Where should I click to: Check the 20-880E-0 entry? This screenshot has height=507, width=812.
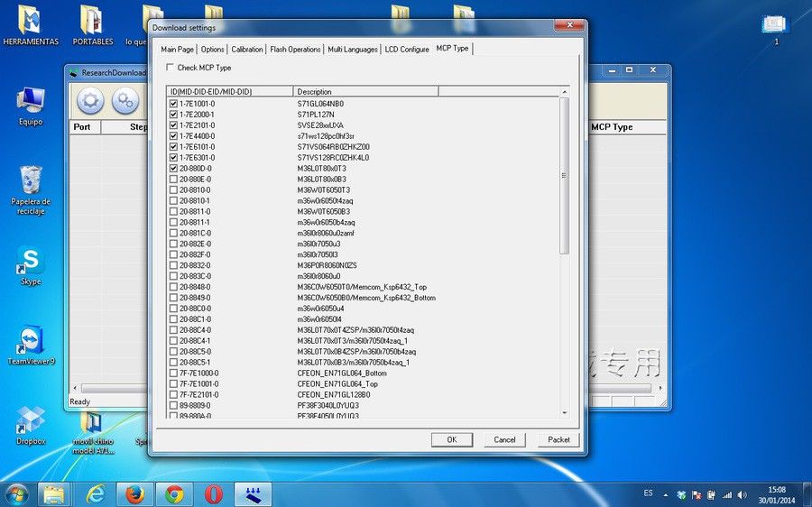click(173, 180)
